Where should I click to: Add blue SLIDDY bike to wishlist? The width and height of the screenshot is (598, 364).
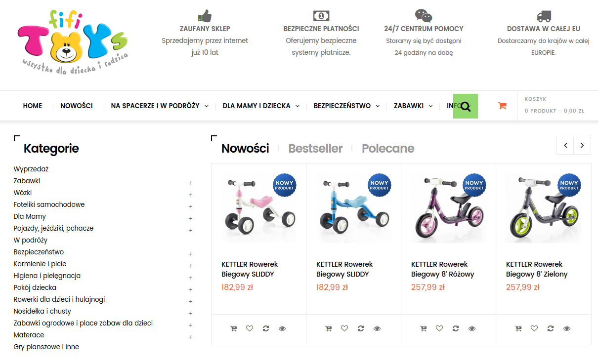coord(344,328)
